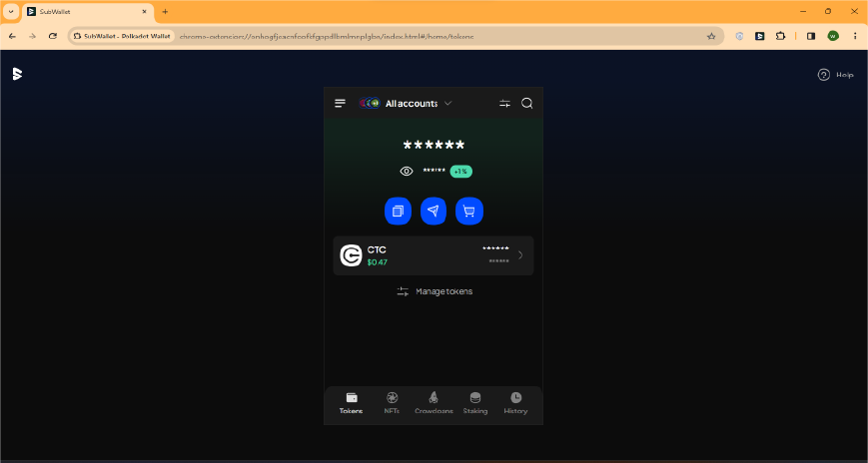Open the tab search dropdown arrow
This screenshot has width=868, height=463.
(11, 12)
